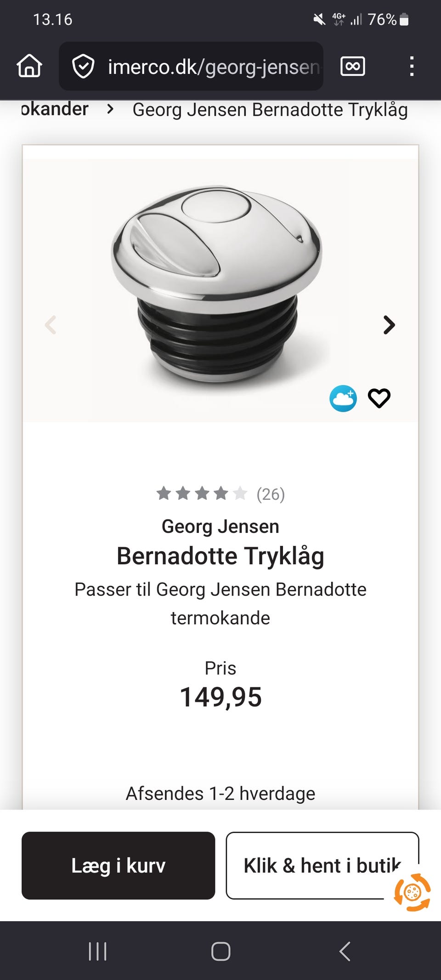Viewport: 441px width, 980px height.
Task: Tap the address bar URL imerco.dk
Action: [x=213, y=67]
